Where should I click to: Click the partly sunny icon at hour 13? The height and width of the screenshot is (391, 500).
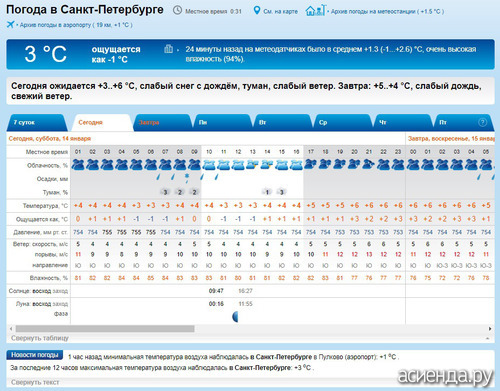(253, 165)
